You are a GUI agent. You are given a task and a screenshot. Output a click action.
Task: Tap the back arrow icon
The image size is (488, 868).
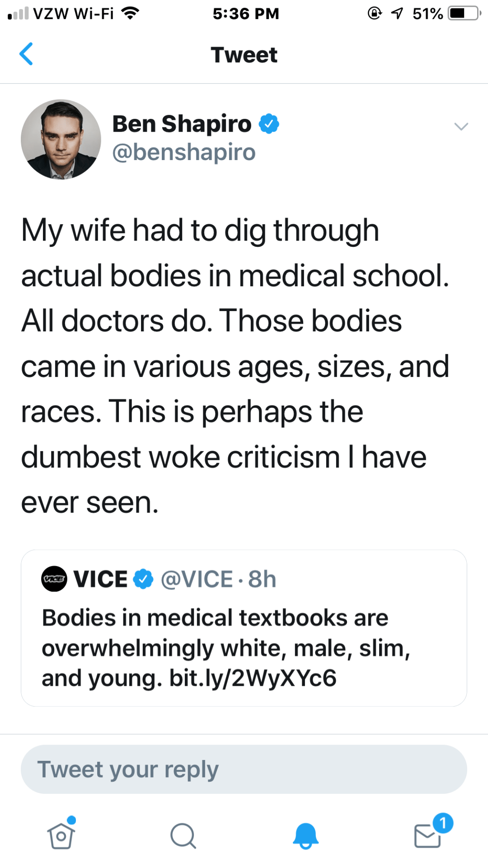click(x=26, y=54)
